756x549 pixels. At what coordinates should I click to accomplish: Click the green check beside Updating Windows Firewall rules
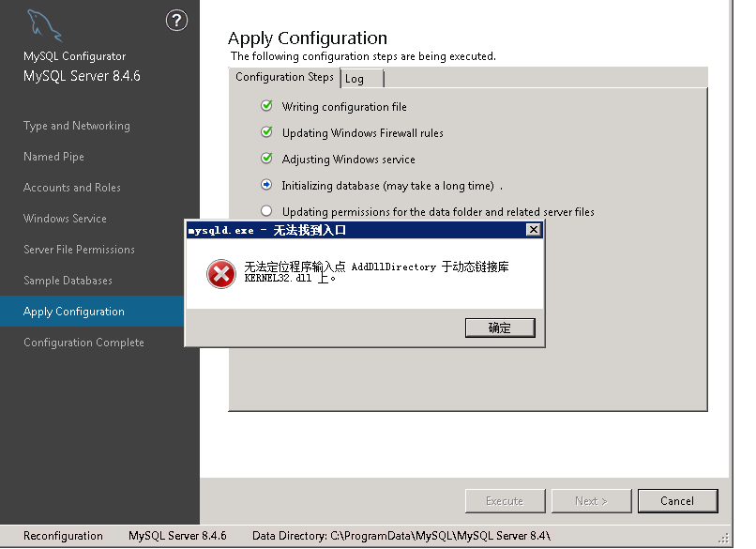point(266,132)
